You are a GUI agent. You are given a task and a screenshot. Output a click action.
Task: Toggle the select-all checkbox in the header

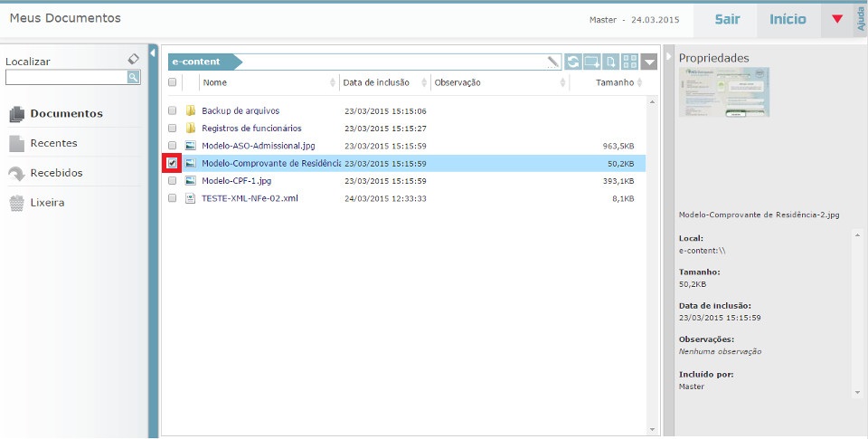click(x=172, y=82)
